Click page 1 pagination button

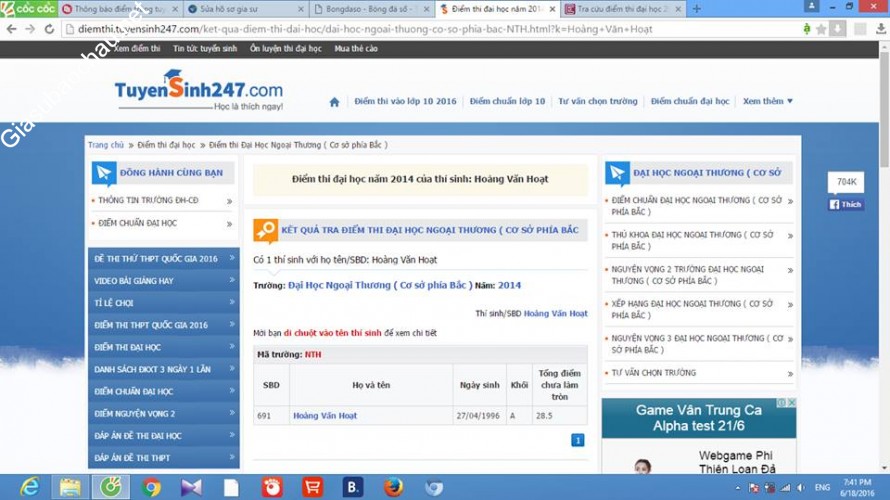click(x=577, y=440)
